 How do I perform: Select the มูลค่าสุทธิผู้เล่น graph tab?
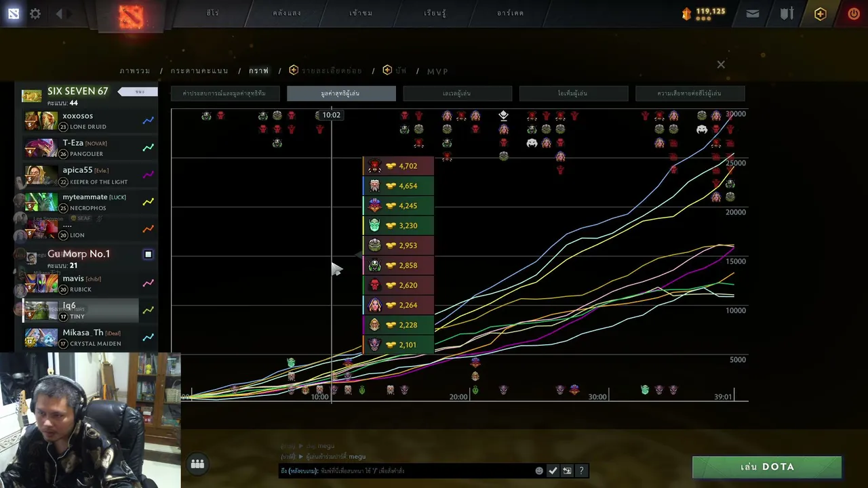[x=341, y=94]
